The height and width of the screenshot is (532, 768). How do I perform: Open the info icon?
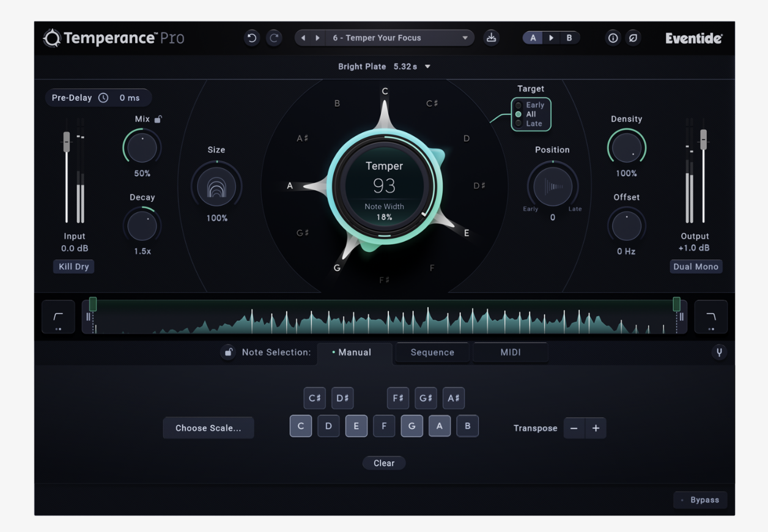613,38
